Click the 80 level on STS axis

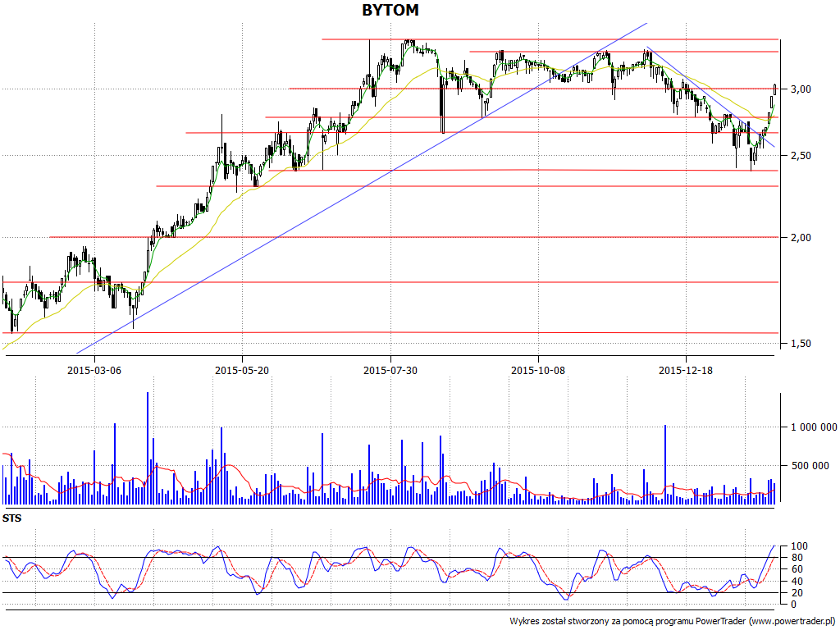click(x=797, y=558)
